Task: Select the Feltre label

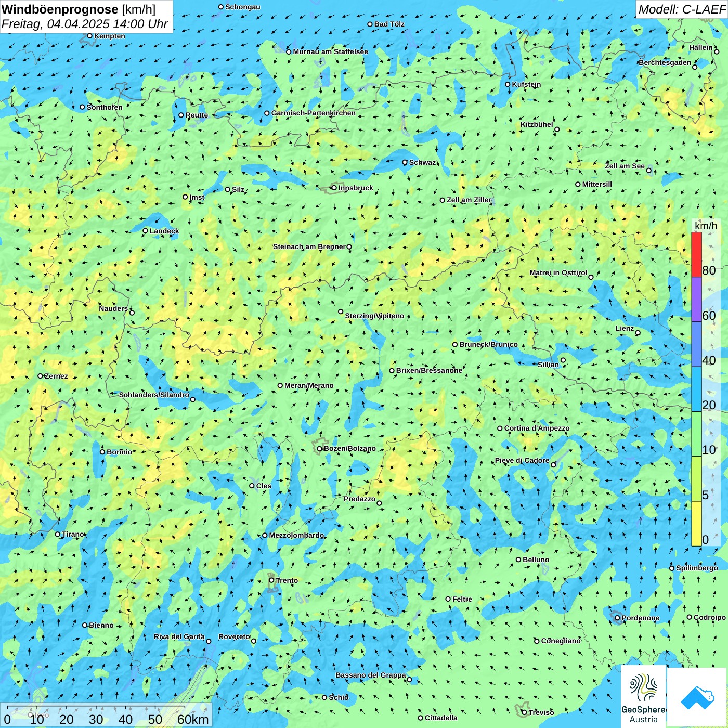Action: [462, 599]
